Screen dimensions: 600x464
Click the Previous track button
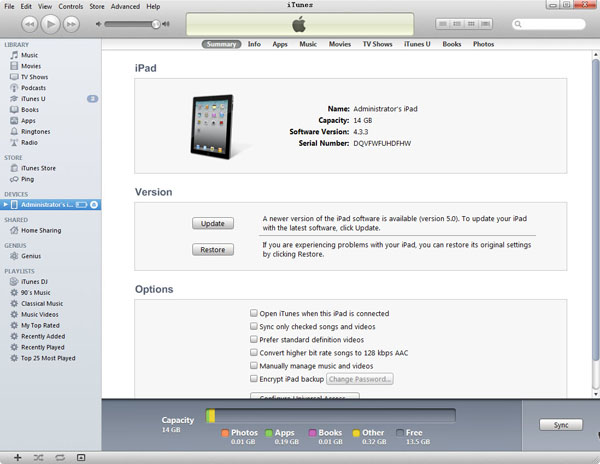coord(29,24)
